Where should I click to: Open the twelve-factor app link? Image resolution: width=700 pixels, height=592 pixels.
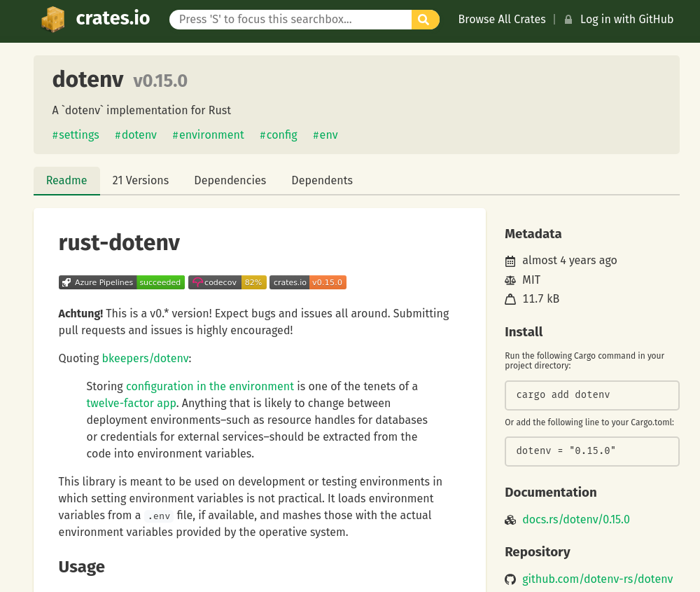(132, 404)
